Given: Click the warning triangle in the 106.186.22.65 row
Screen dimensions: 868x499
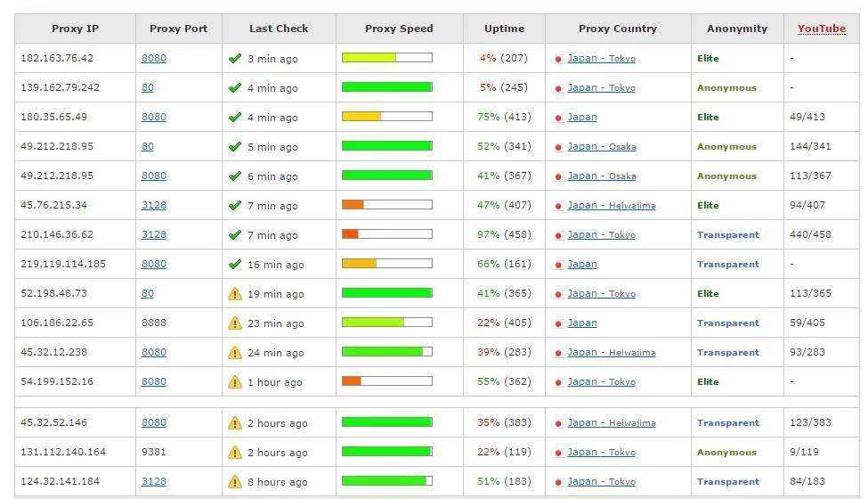Looking at the screenshot, I should click(x=235, y=323).
